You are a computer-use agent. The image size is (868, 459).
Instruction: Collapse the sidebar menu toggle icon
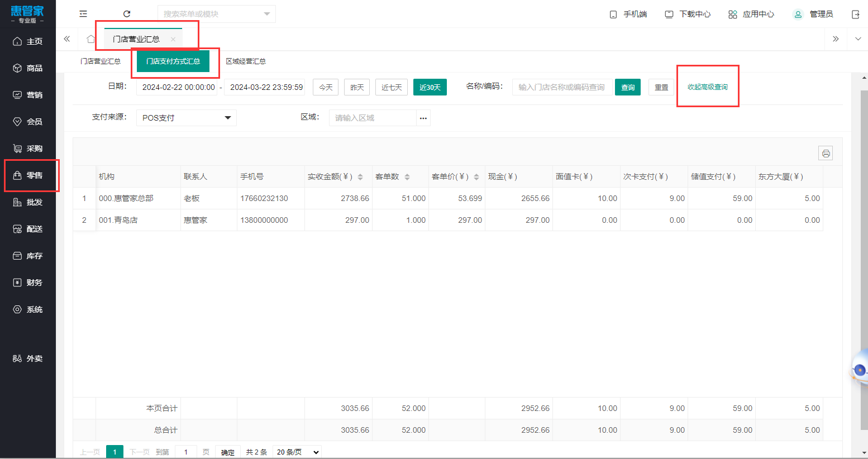(x=83, y=14)
